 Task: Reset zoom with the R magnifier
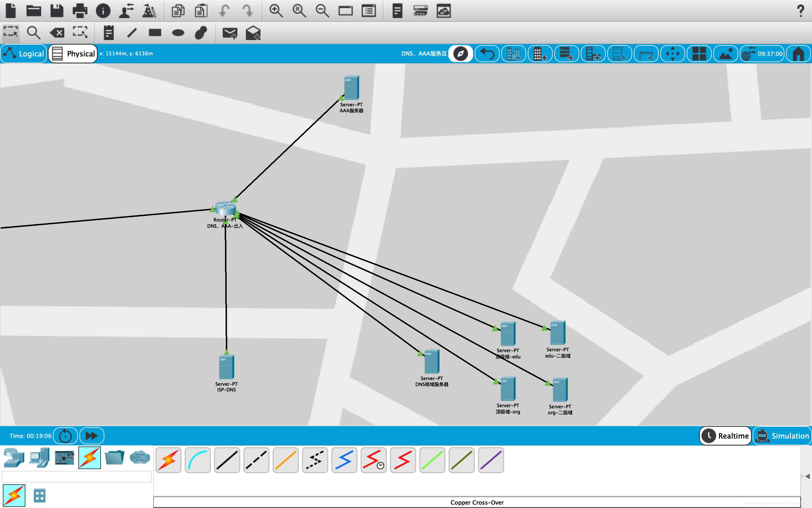[x=299, y=11]
